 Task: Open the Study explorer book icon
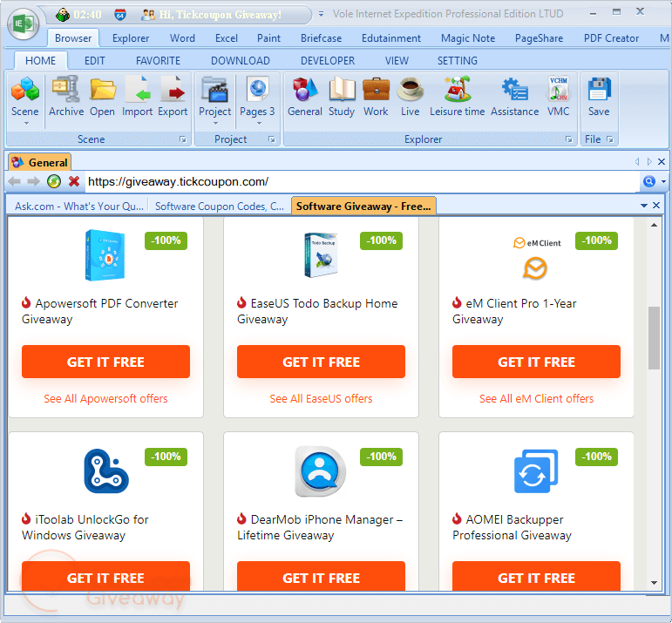342,89
